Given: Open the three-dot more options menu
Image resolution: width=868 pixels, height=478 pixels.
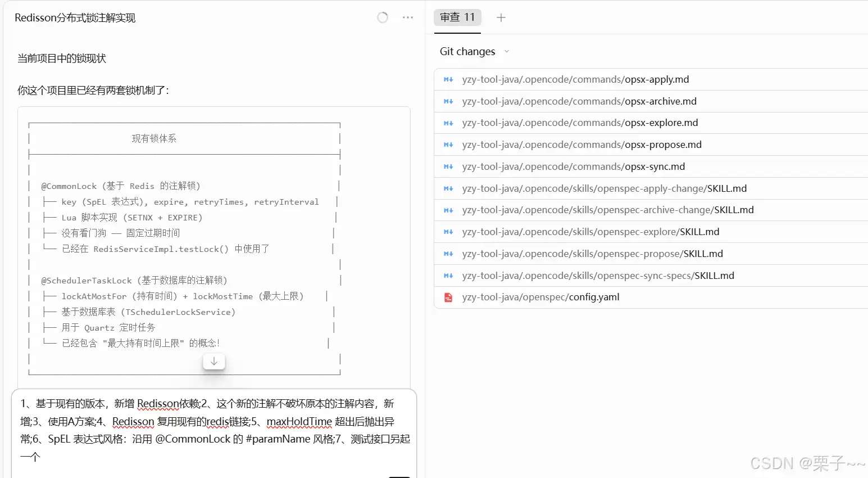Looking at the screenshot, I should (x=408, y=17).
